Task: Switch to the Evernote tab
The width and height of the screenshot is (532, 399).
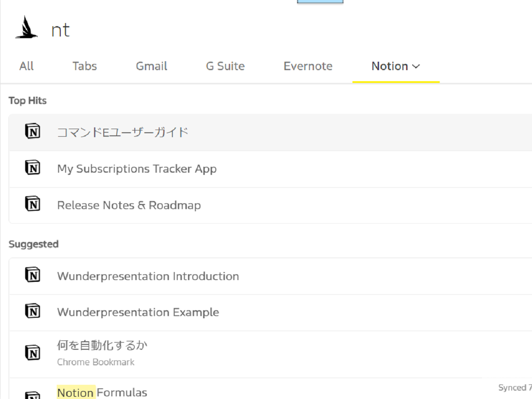Action: pos(308,66)
